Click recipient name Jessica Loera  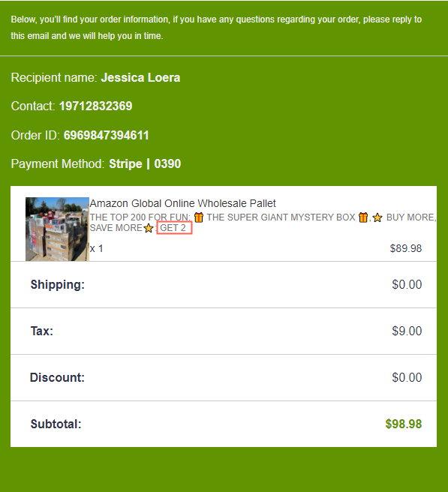tap(140, 77)
